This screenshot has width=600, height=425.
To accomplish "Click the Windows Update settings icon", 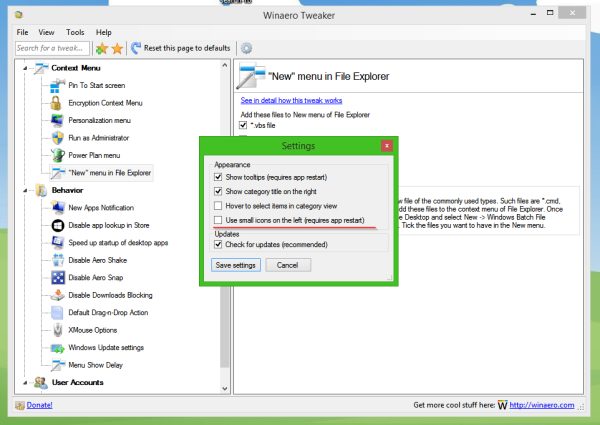I will point(58,348).
